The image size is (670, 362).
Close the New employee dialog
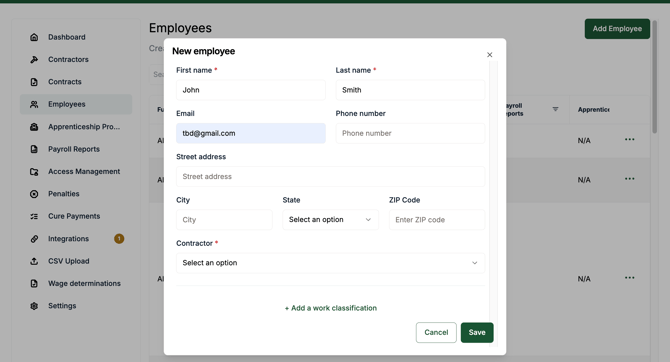click(x=490, y=55)
